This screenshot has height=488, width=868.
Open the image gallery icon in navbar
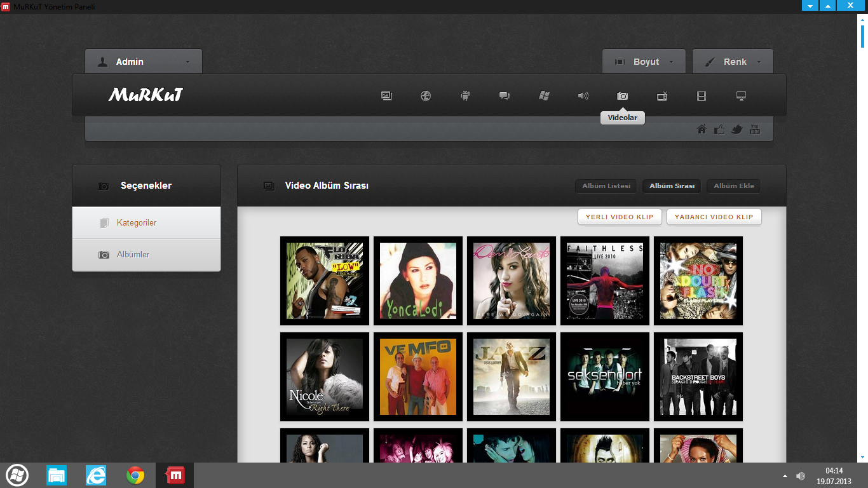pos(386,96)
